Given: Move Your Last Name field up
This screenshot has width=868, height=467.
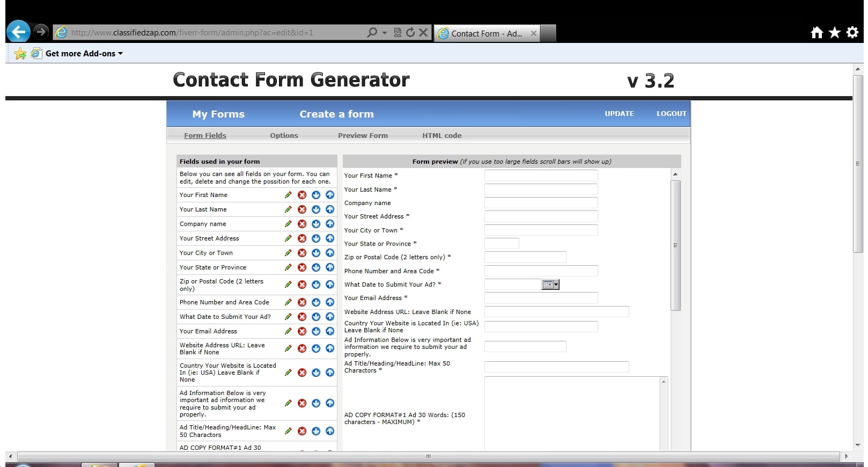Looking at the screenshot, I should pos(330,209).
